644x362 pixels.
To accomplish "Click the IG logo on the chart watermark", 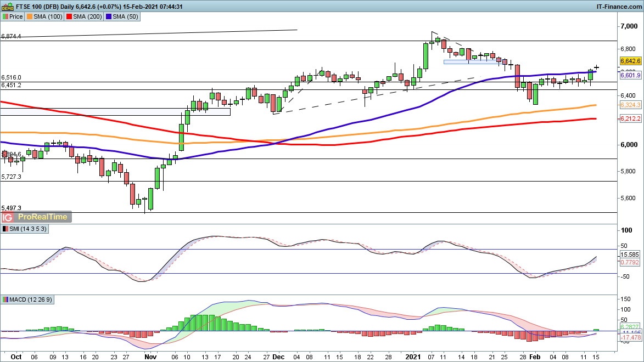I will pyautogui.click(x=9, y=217).
